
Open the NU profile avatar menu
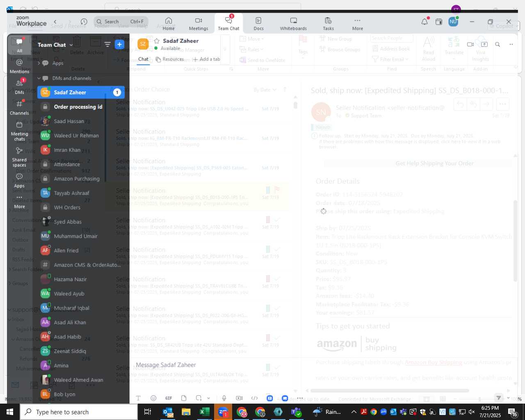453,22
